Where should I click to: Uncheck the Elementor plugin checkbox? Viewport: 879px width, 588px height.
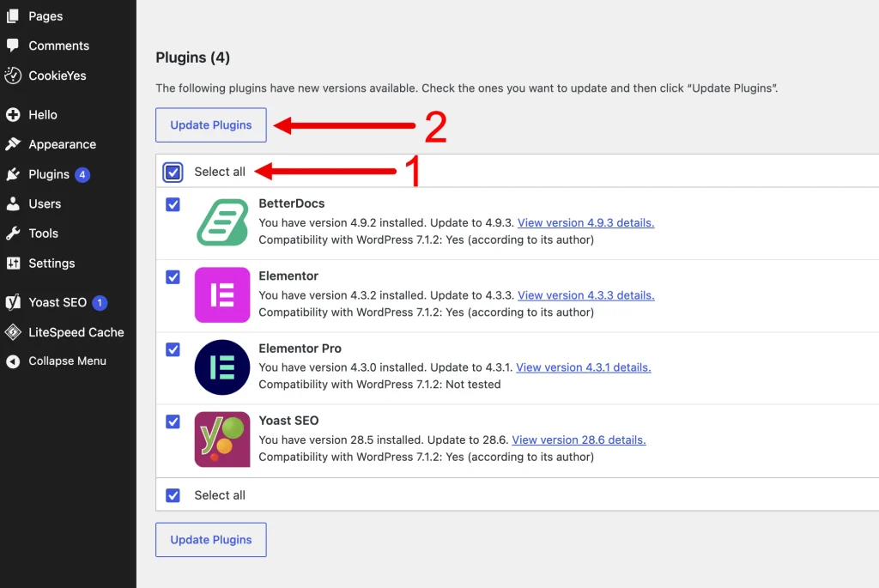click(x=173, y=277)
